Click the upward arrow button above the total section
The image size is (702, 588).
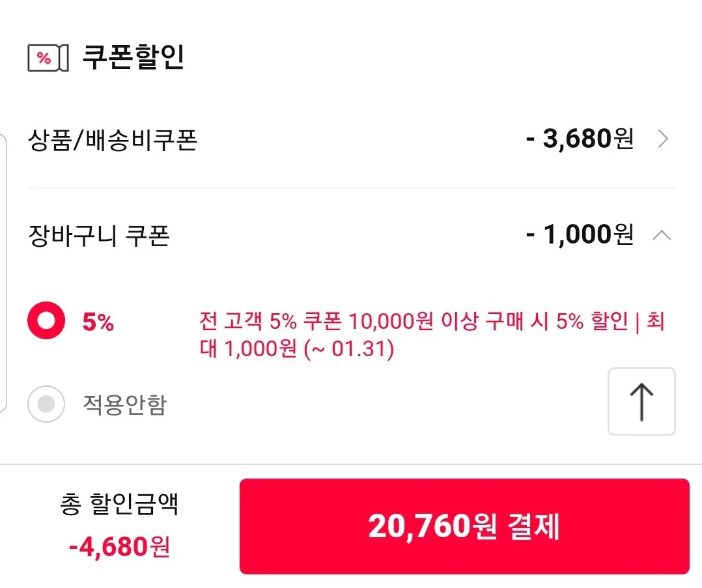pyautogui.click(x=641, y=402)
